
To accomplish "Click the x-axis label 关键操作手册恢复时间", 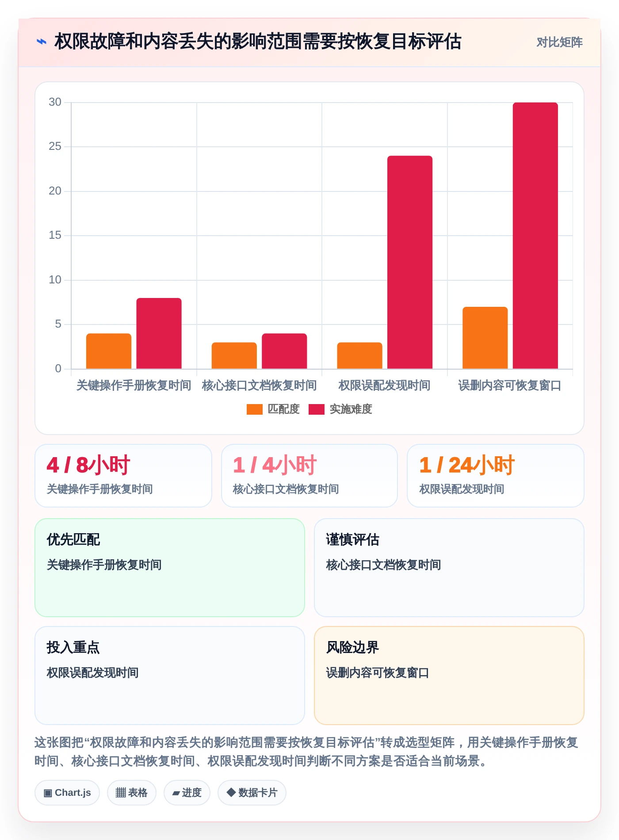I will click(134, 386).
